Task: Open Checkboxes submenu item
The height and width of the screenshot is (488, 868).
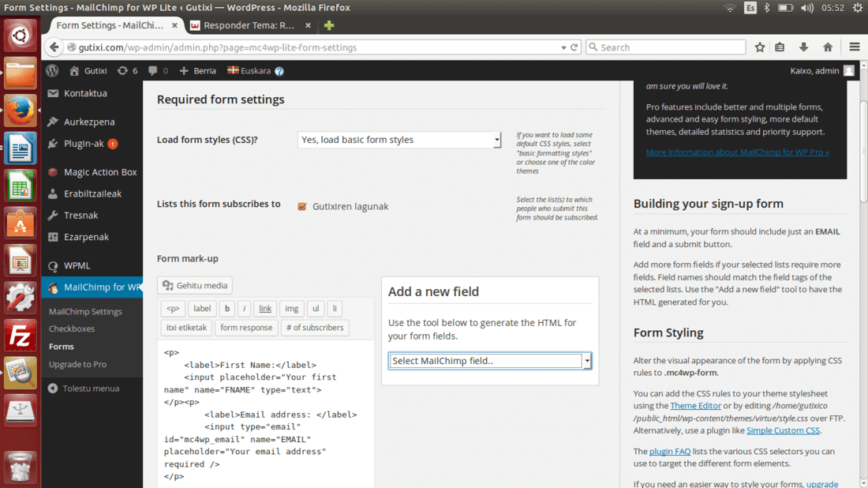Action: click(71, 328)
